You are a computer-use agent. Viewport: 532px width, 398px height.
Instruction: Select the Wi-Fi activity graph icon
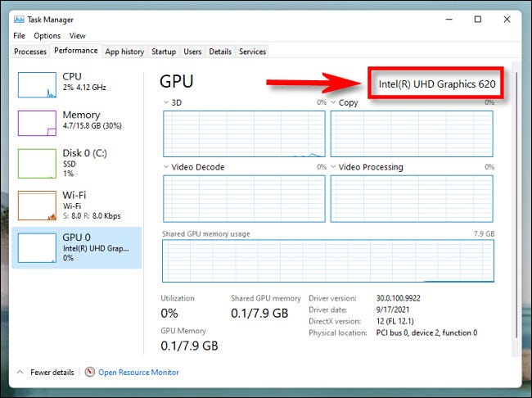[37, 206]
